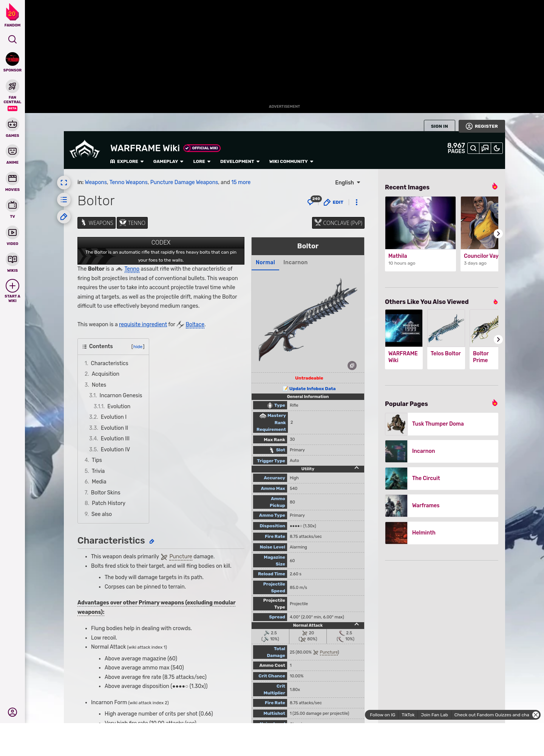Click Join Fan Lab in bottom bar
The image size is (544, 756).
(x=434, y=715)
